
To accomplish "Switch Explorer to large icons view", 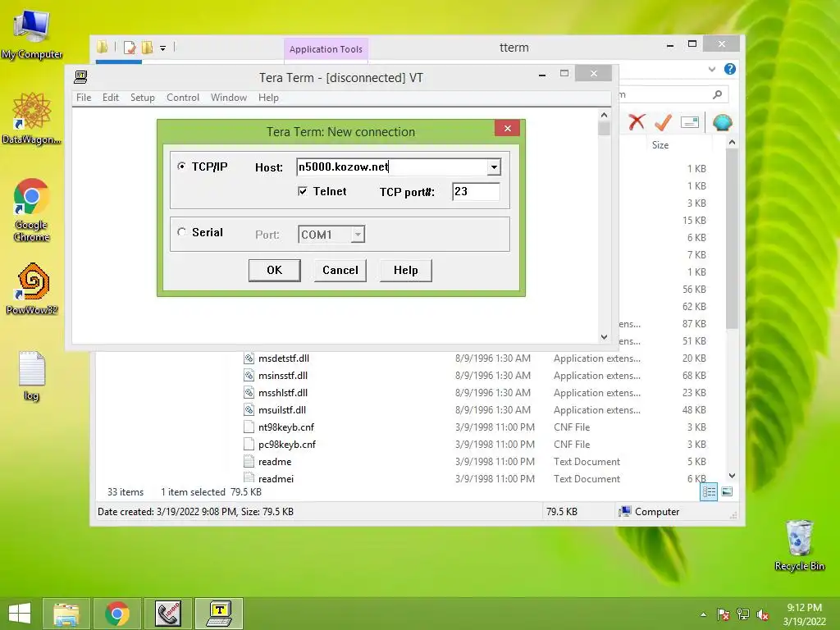I will click(727, 492).
